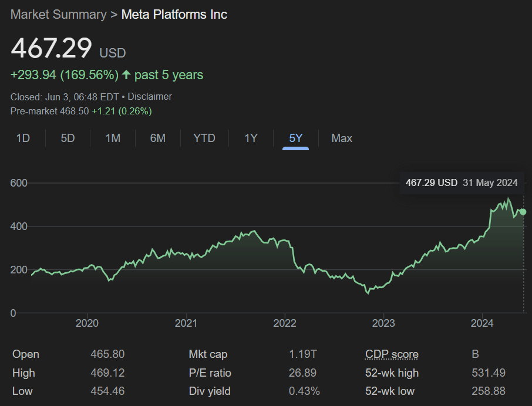Open the 1M chart range
The width and height of the screenshot is (532, 406).
(x=113, y=138)
